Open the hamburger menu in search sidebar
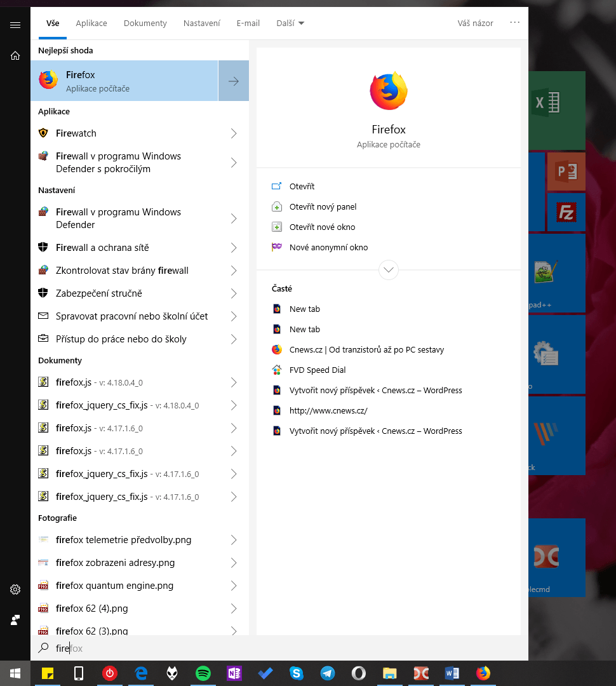The image size is (616, 686). (x=15, y=25)
